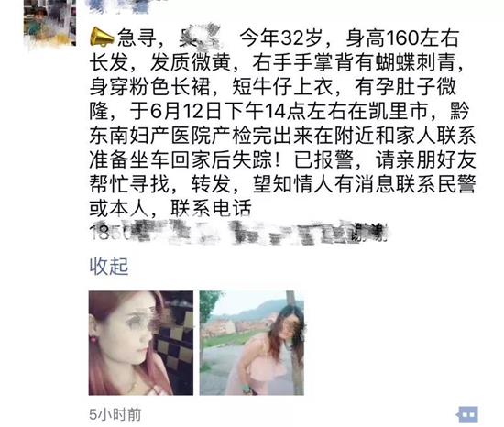Click the blurred name after 急寻

(199, 38)
